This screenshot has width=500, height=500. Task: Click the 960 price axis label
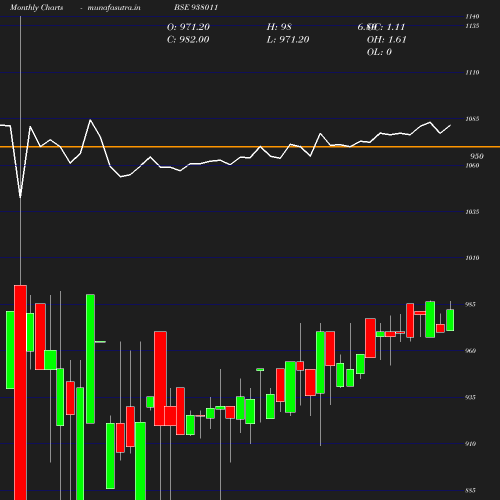coord(470,351)
